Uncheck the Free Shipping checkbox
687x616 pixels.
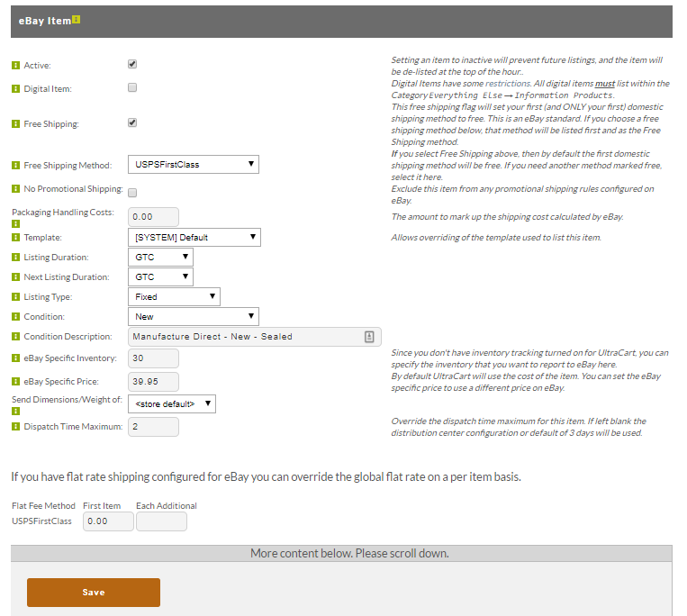tap(132, 122)
